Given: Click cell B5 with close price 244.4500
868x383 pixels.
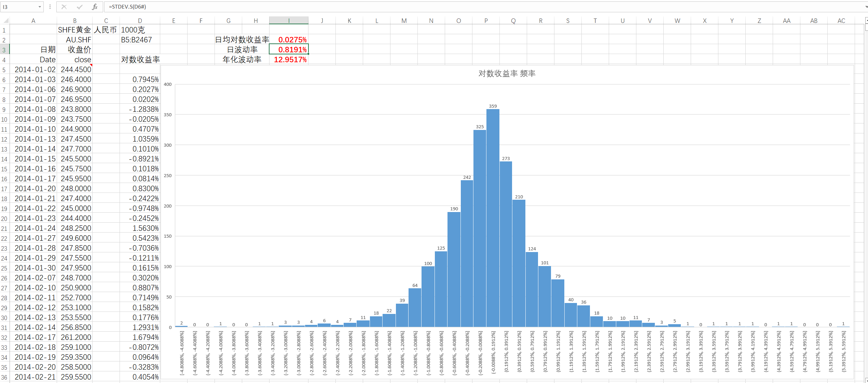Looking at the screenshot, I should (x=75, y=69).
